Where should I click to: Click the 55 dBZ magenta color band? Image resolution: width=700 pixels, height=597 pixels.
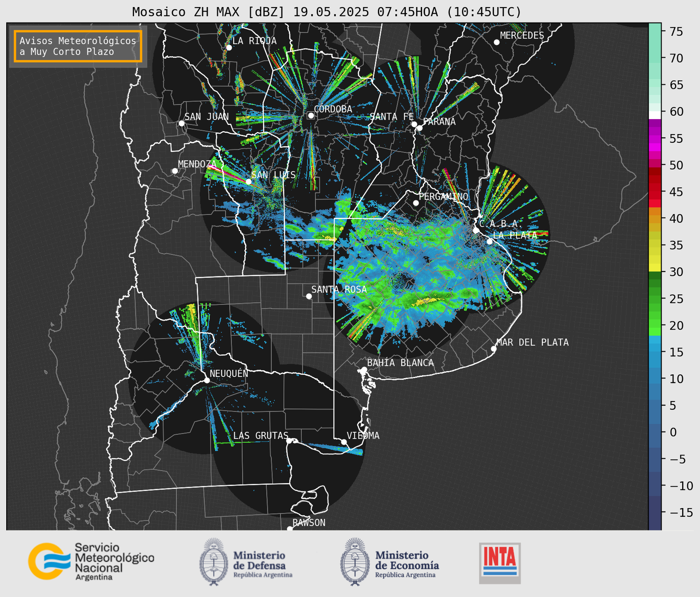pyautogui.click(x=655, y=138)
